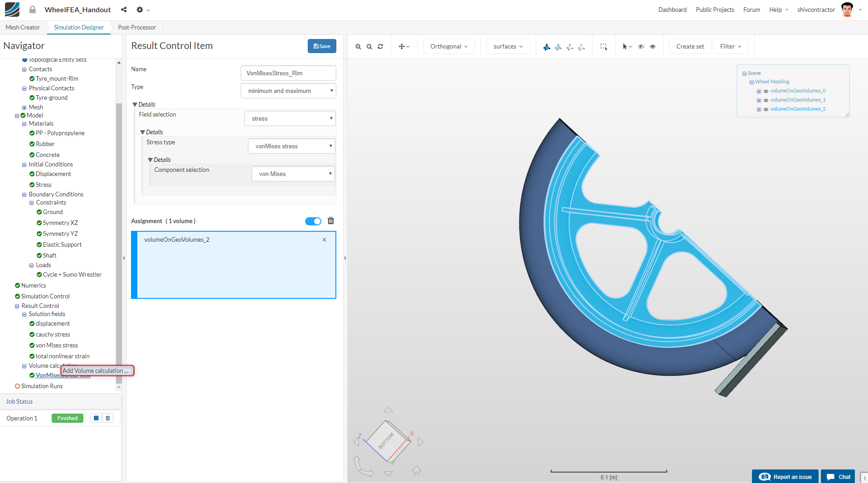Click the hide selection crossed-eye icon
The image size is (868, 483).
click(641, 46)
